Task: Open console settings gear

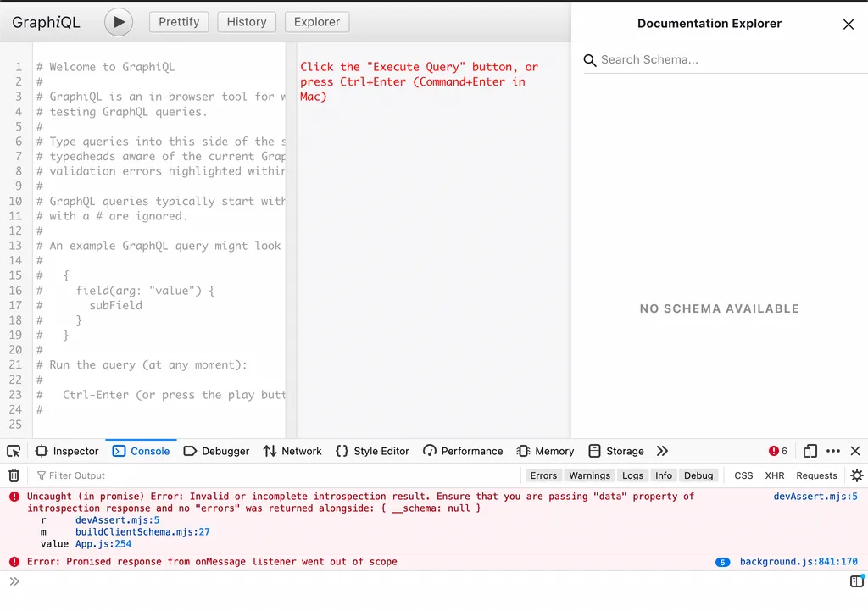Action: pos(856,475)
